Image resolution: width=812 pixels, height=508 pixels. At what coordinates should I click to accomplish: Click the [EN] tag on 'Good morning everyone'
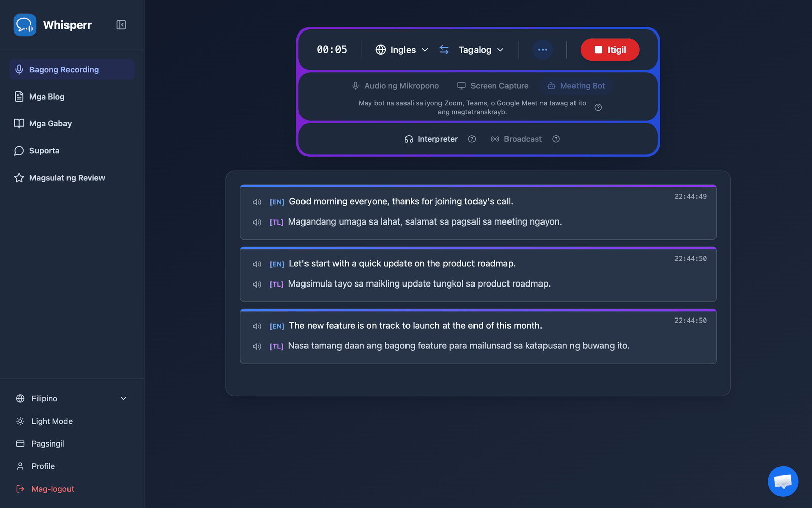(277, 202)
